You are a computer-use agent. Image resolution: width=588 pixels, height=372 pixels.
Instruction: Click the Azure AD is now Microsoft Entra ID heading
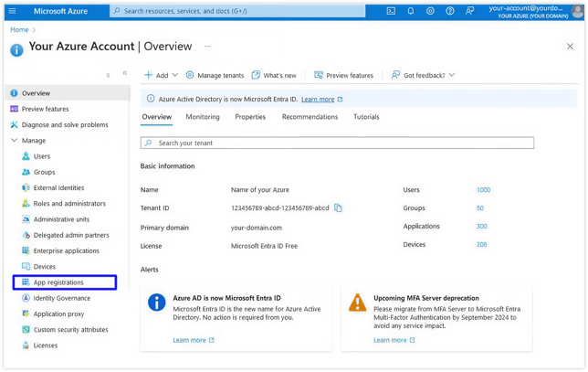point(226,298)
